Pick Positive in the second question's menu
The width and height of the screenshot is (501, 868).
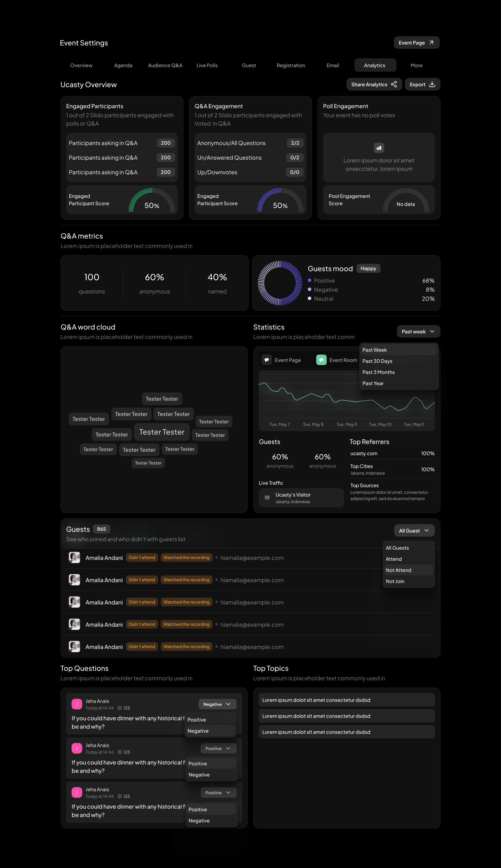pyautogui.click(x=211, y=763)
